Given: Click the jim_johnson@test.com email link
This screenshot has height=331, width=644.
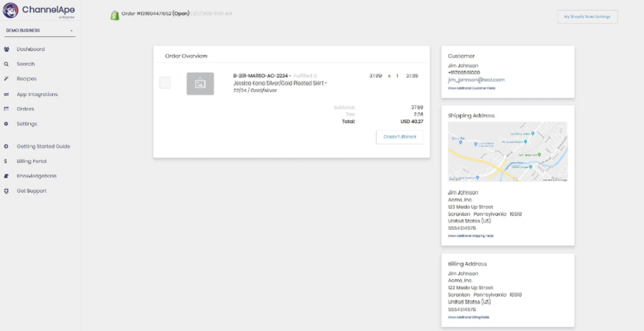Looking at the screenshot, I should 477,79.
